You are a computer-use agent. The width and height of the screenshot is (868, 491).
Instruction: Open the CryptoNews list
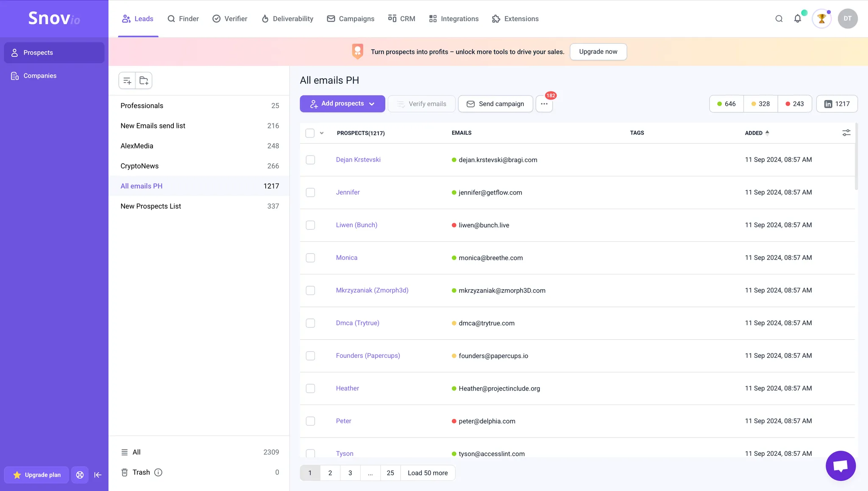pyautogui.click(x=199, y=166)
